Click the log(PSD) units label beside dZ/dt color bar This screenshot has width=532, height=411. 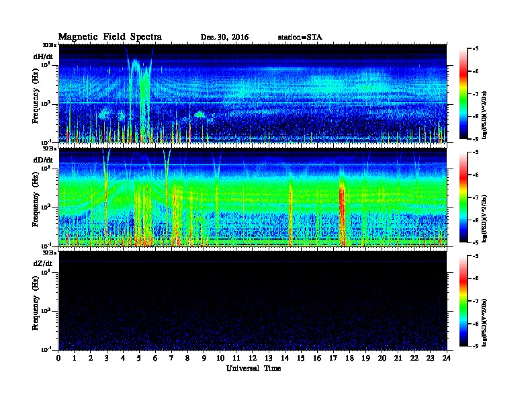pos(484,323)
